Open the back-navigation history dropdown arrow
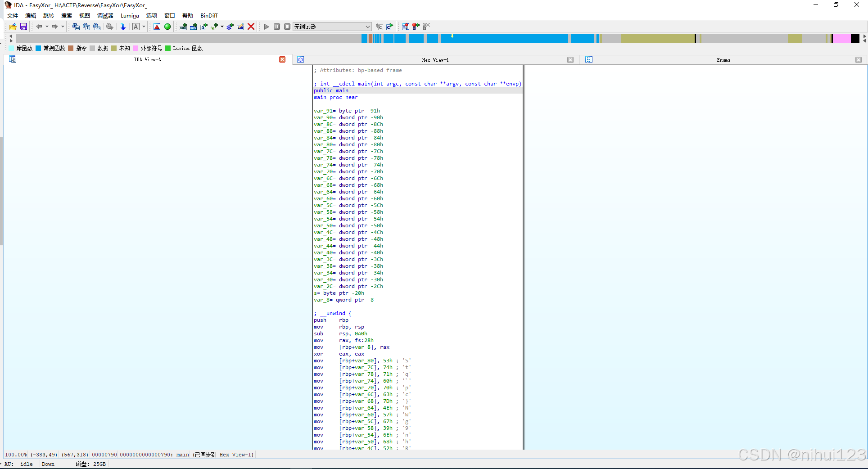868x469 pixels. tap(47, 27)
